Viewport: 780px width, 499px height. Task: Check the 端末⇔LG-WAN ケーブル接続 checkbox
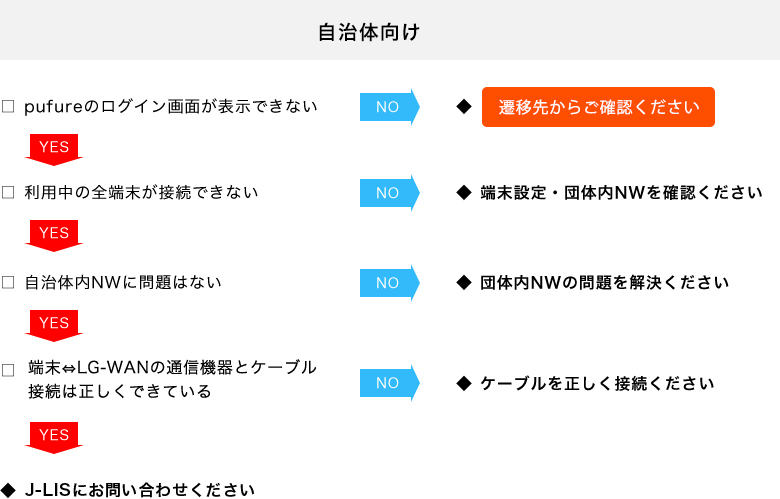(x=8, y=370)
